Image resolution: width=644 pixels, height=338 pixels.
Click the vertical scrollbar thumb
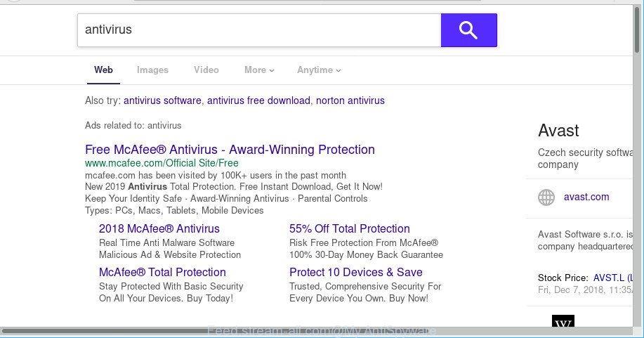[637, 30]
